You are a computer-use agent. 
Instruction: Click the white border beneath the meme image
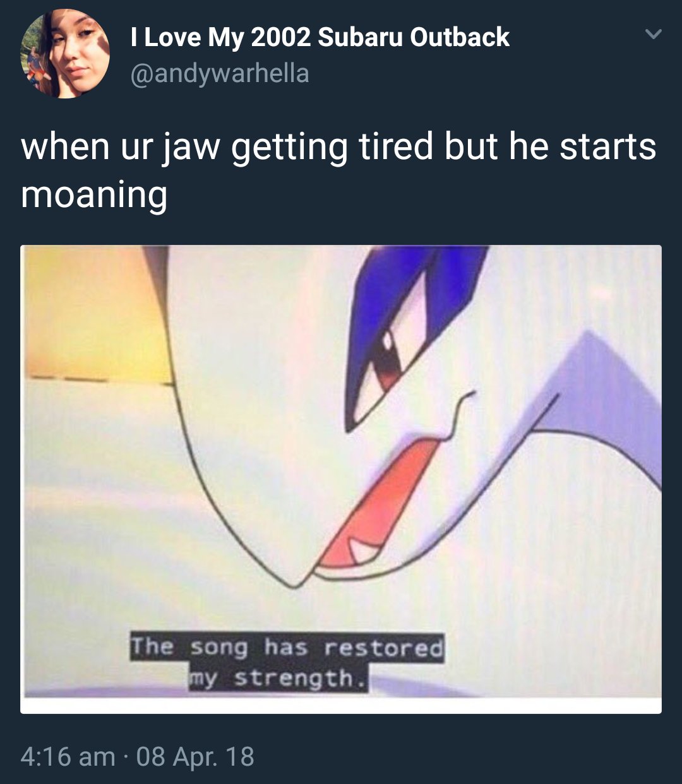pos(341,706)
